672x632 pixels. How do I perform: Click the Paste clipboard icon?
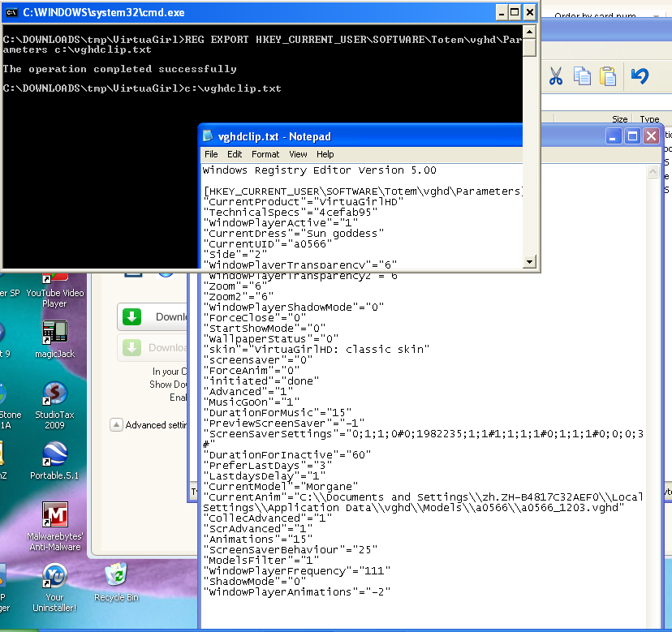click(608, 76)
